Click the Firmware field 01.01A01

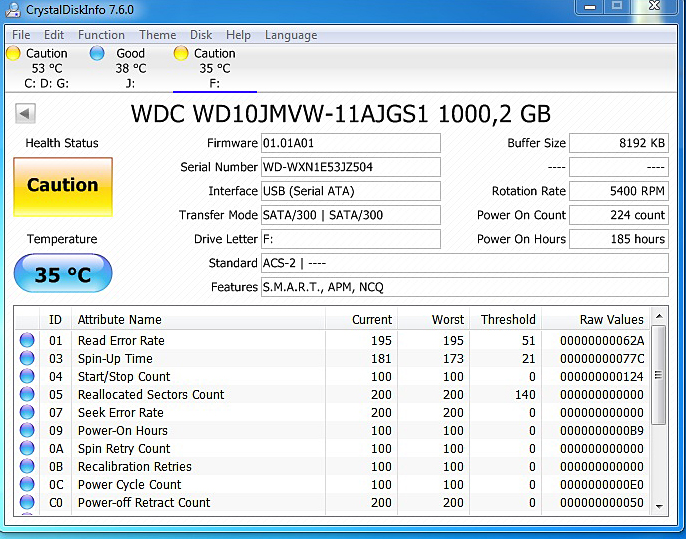[350, 143]
